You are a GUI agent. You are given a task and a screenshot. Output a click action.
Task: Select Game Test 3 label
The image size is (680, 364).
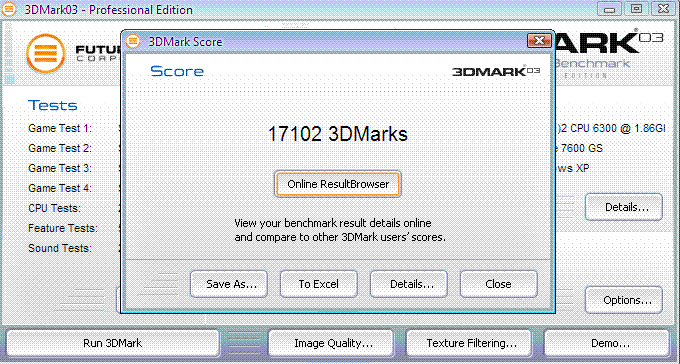tap(60, 168)
